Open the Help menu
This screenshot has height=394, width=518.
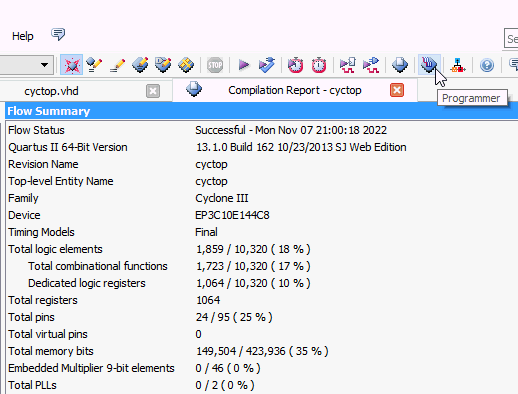tap(23, 36)
